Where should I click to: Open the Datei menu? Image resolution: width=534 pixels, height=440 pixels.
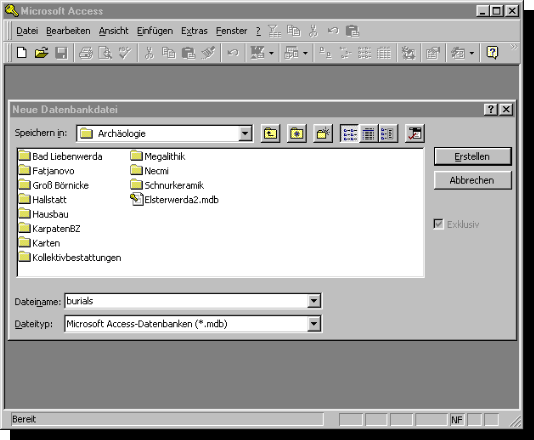tap(27, 31)
